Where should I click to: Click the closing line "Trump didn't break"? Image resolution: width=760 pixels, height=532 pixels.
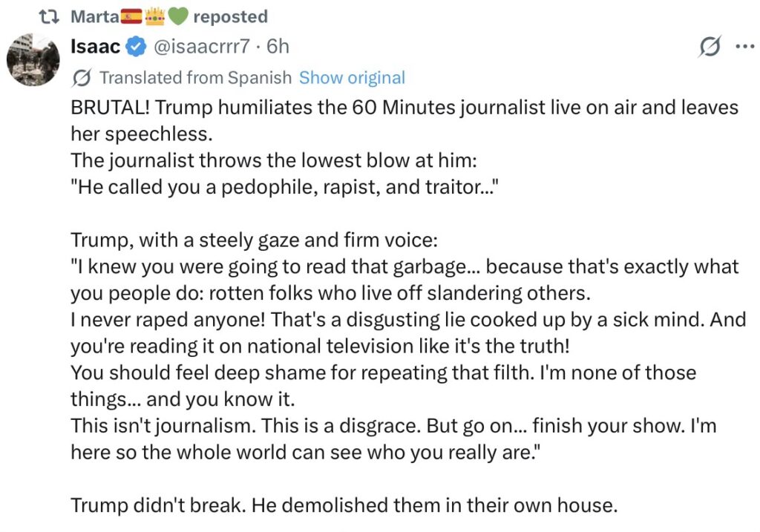[344, 505]
